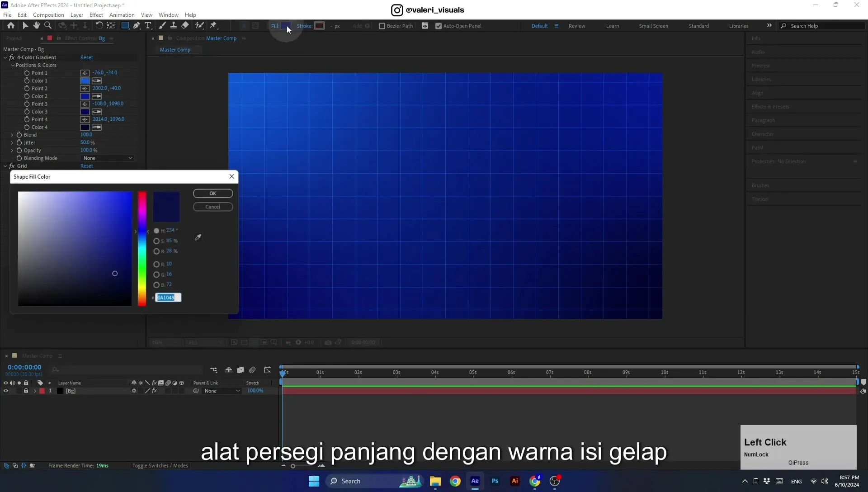868x492 pixels.
Task: Select the Type text tool
Action: [148, 26]
